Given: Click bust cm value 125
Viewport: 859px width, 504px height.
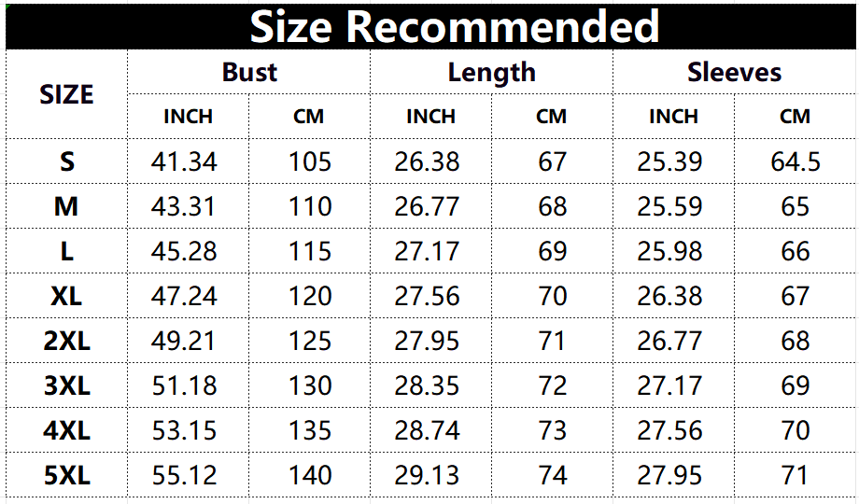Looking at the screenshot, I should tap(310, 341).
